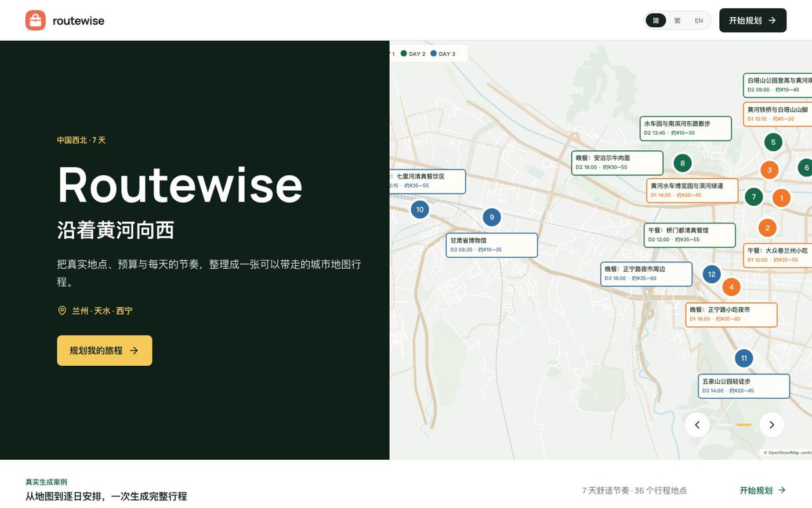Go to previous map slide with left chevron
This screenshot has width=812, height=508.
[697, 425]
